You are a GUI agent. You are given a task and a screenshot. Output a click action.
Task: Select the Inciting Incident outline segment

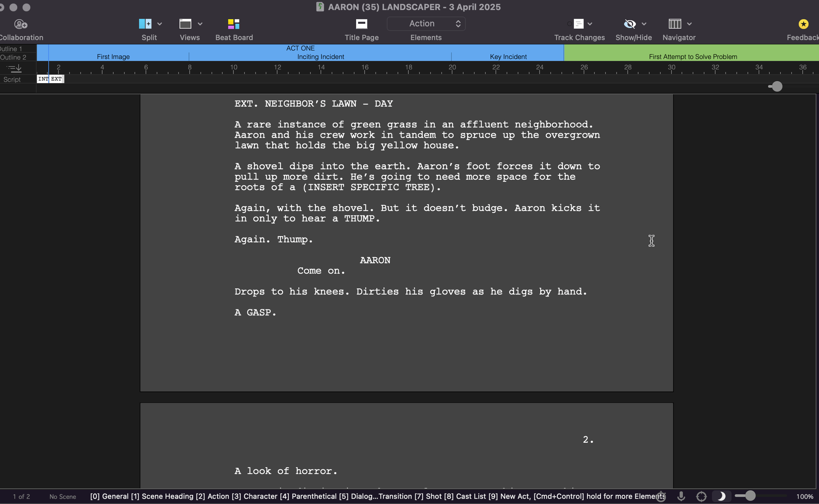[320, 57]
